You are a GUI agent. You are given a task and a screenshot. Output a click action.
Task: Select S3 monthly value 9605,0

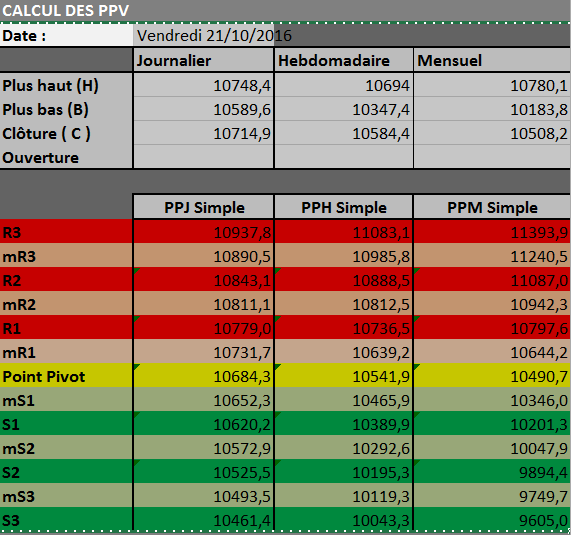pos(492,519)
